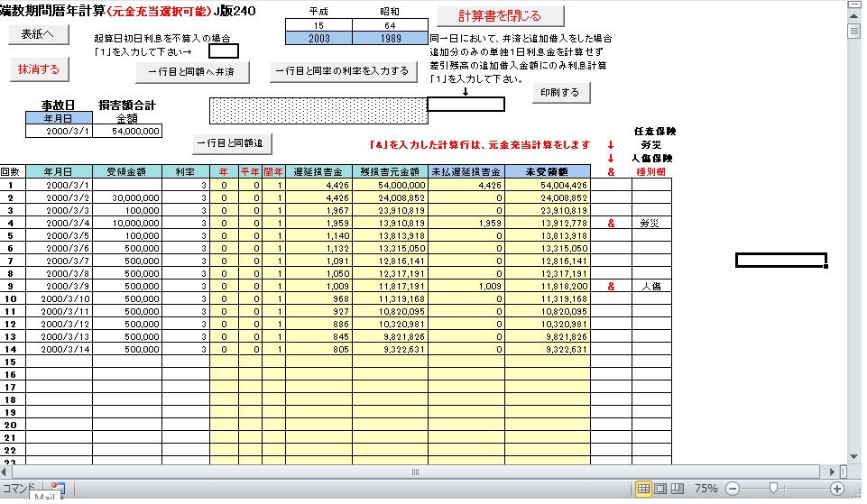Select date cell 2000/3/14
The image size is (867, 504).
(x=59, y=349)
